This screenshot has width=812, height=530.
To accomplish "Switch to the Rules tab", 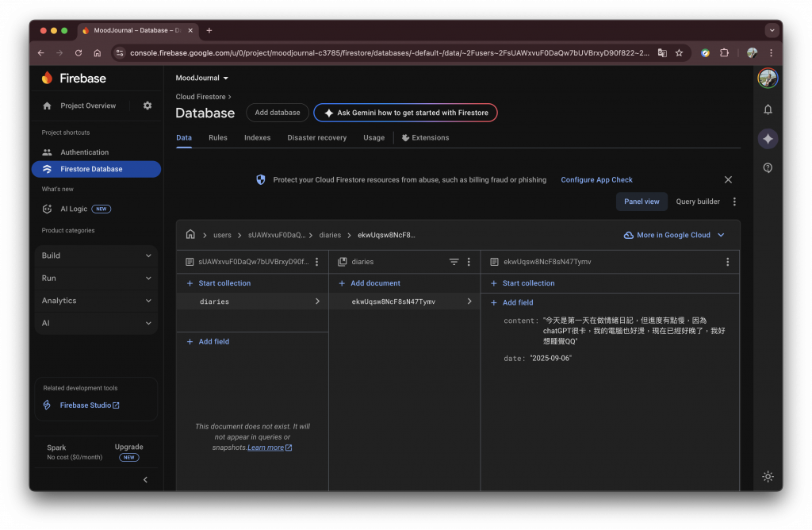I will click(218, 138).
